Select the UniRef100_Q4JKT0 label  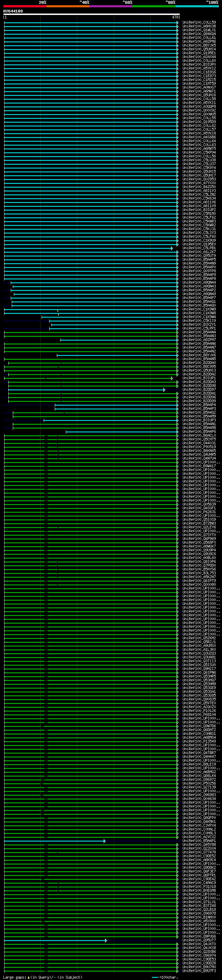click(x=199, y=944)
